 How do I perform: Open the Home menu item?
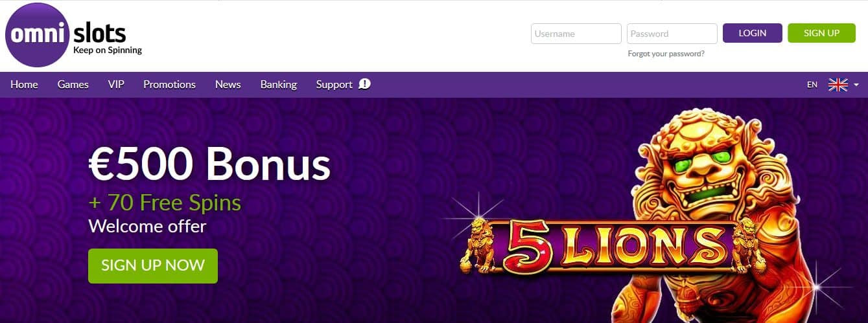[24, 84]
